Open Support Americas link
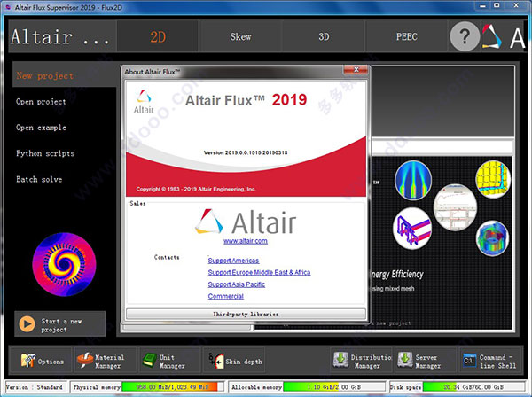The height and width of the screenshot is (397, 532). tap(233, 261)
